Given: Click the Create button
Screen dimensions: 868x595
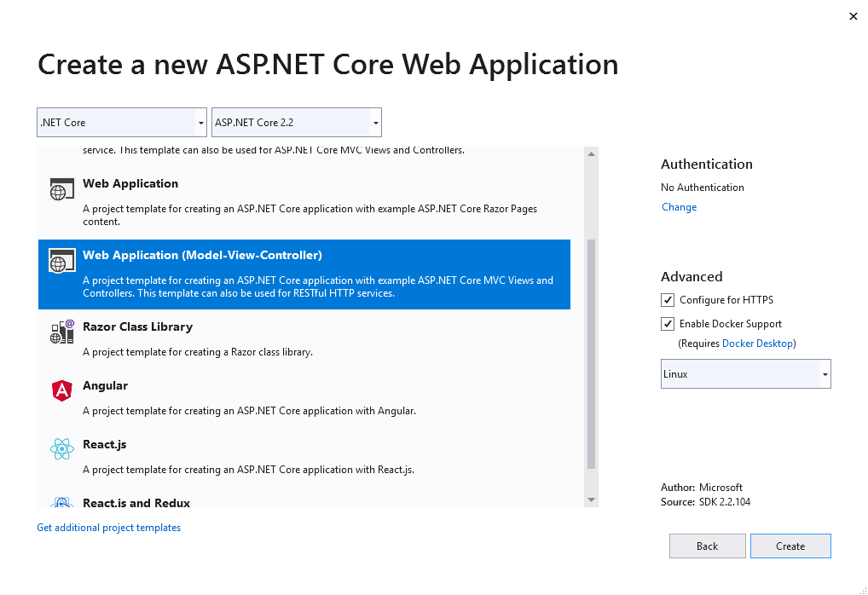Looking at the screenshot, I should tap(790, 546).
